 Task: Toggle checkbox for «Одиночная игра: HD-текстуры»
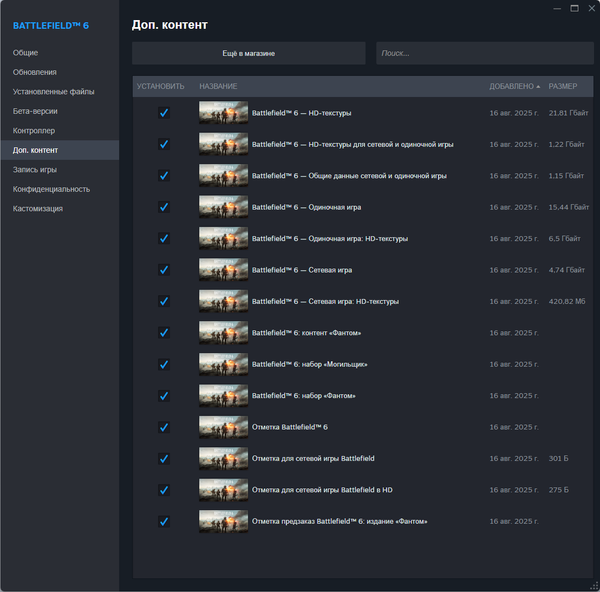click(164, 239)
